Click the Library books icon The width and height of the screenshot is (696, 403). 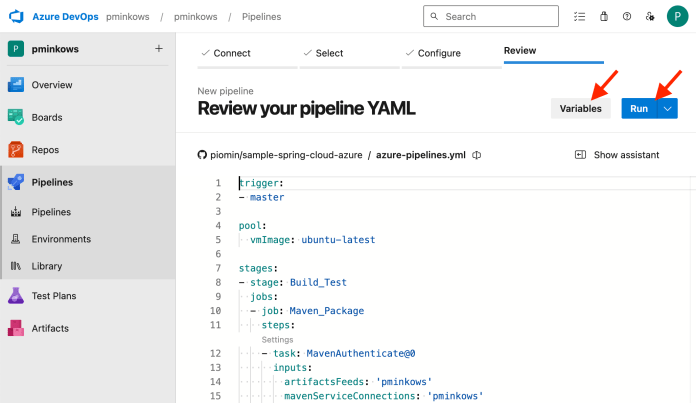(16, 266)
